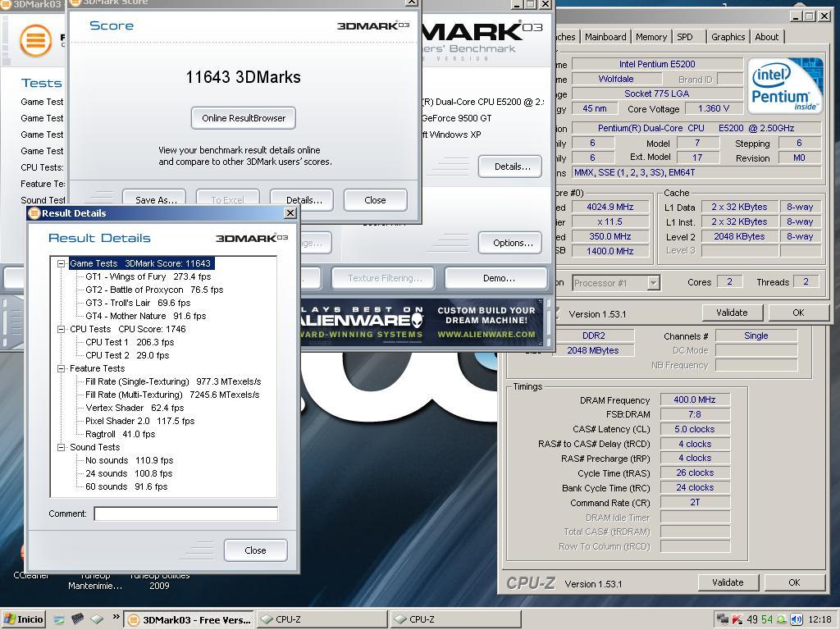Select GT1 - Wings of Fury row
This screenshot has height=630, width=840.
[148, 277]
